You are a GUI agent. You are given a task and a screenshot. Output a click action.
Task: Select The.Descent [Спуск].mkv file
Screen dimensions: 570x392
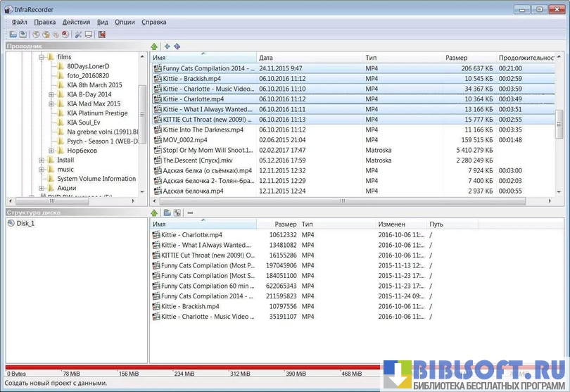[x=197, y=160]
